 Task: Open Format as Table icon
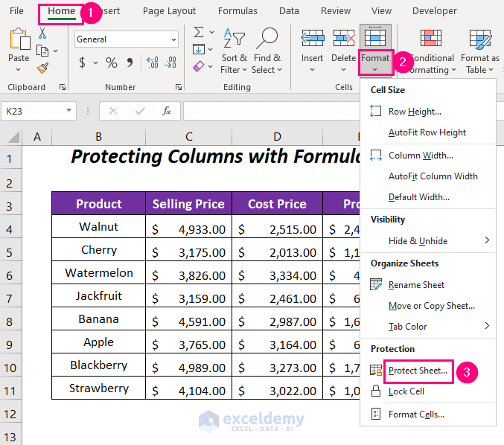point(480,39)
